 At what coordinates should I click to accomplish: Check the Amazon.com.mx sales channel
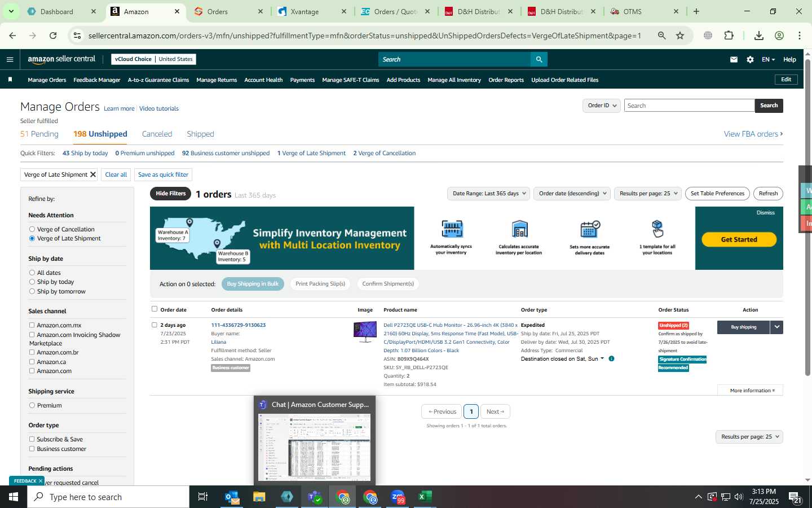[x=32, y=325]
